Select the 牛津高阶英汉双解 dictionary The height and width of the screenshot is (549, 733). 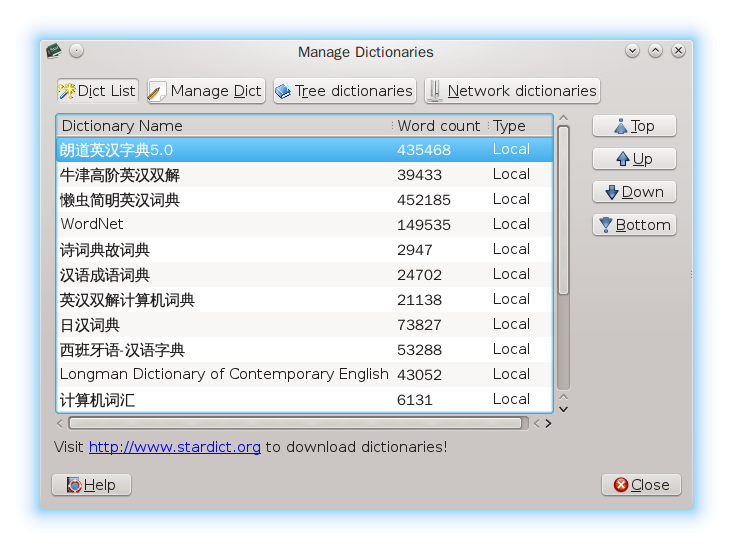pos(304,175)
